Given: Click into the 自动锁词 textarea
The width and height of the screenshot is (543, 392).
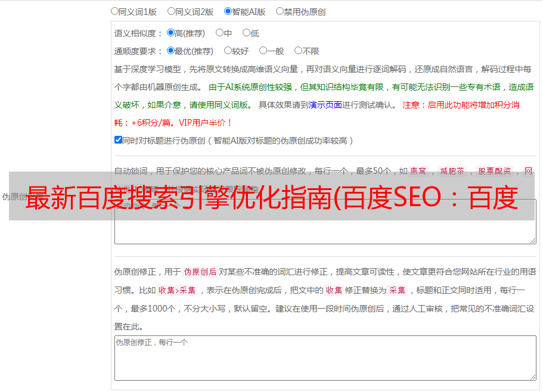Looking at the screenshot, I should point(325,222).
